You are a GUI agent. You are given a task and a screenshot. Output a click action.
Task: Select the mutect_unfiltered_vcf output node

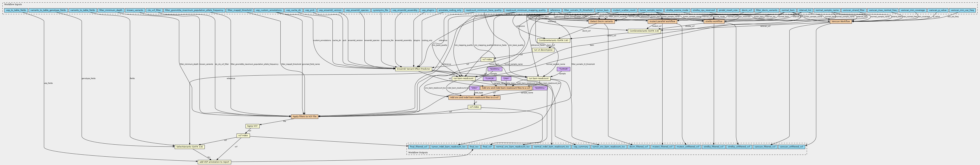coord(688,147)
